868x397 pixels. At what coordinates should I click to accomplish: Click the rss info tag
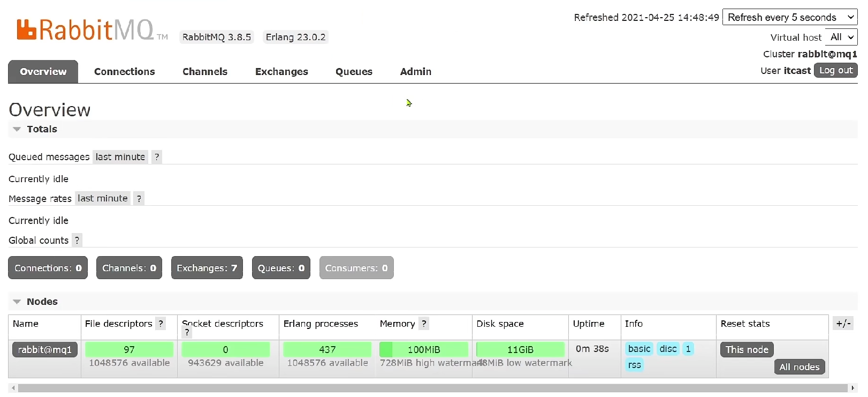[635, 365]
